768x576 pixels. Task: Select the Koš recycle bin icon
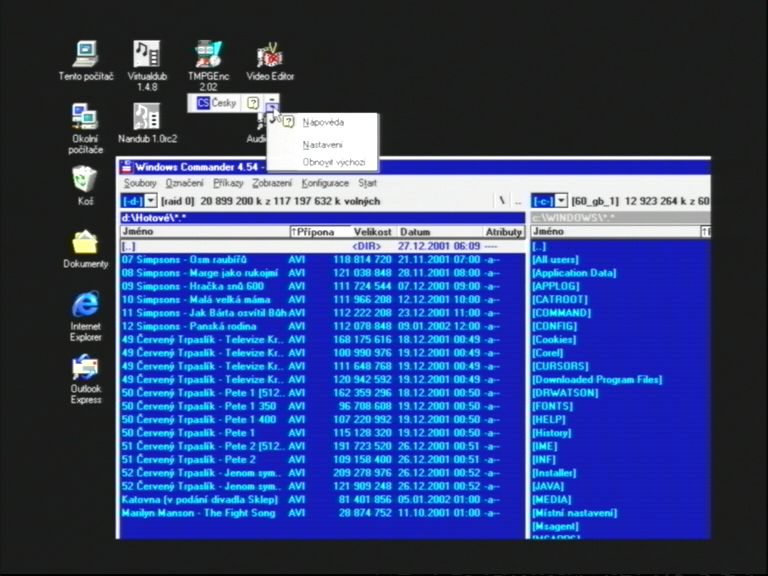coord(85,186)
